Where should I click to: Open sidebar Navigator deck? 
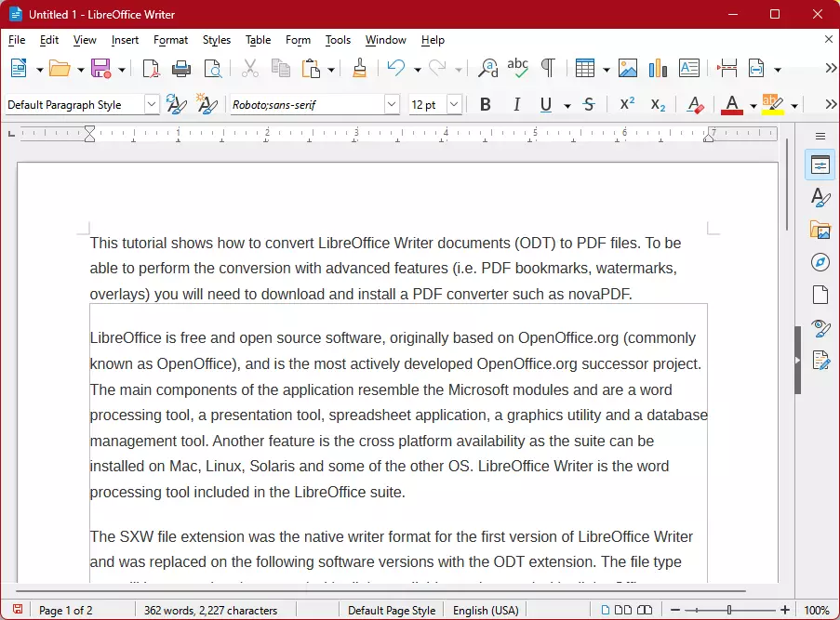point(820,263)
